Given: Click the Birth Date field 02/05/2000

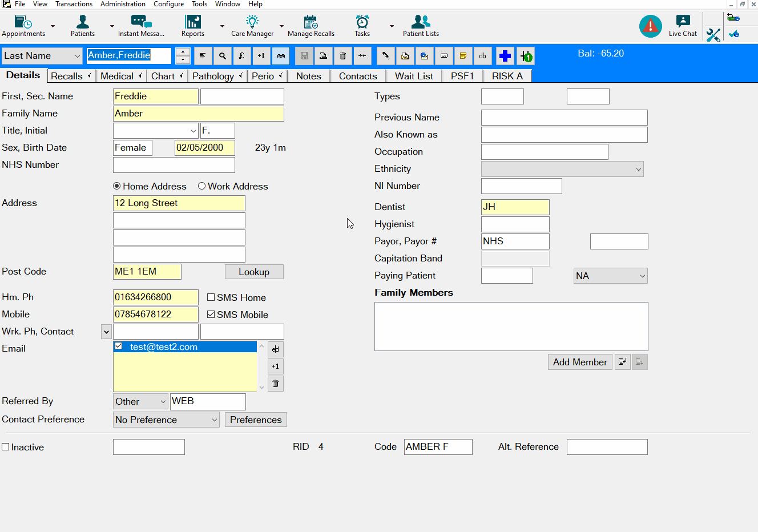Looking at the screenshot, I should click(205, 148).
